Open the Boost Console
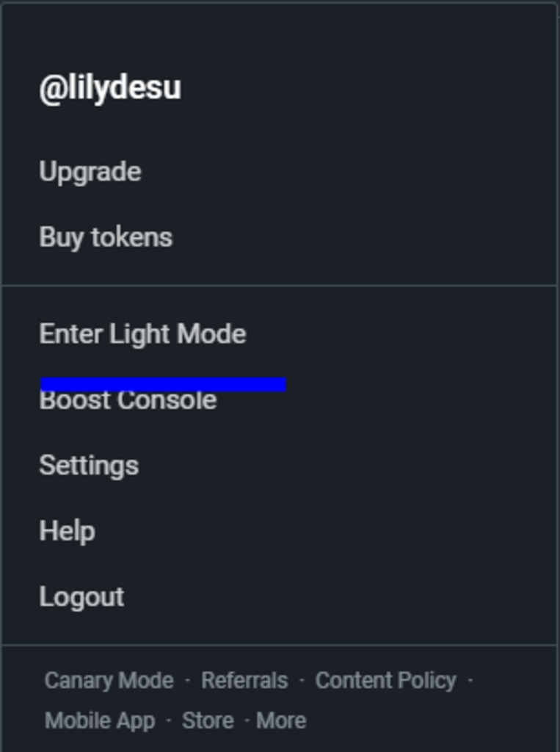Viewport: 560px width, 752px height. (x=128, y=402)
